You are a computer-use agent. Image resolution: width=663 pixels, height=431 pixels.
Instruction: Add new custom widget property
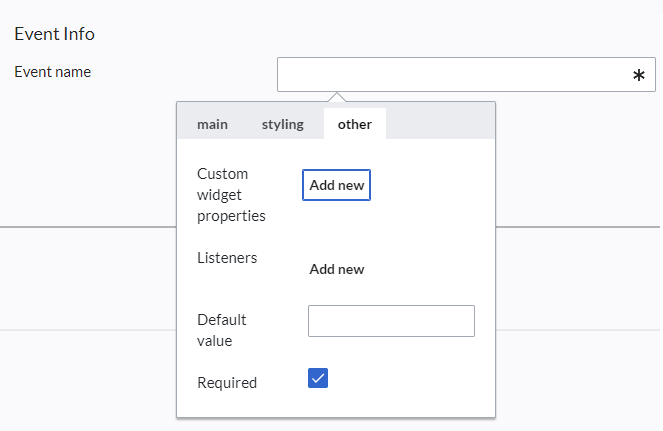[x=337, y=185]
